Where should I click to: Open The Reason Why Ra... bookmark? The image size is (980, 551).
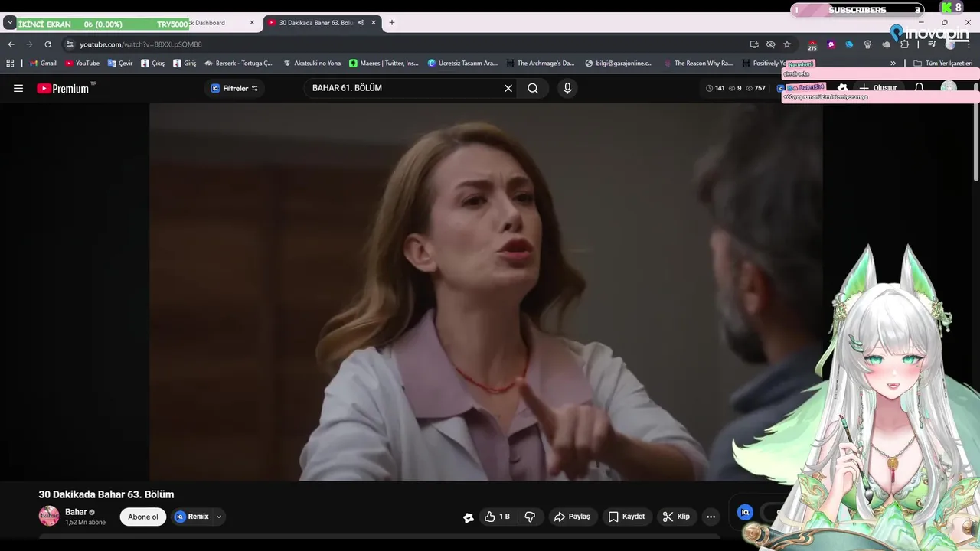697,64
